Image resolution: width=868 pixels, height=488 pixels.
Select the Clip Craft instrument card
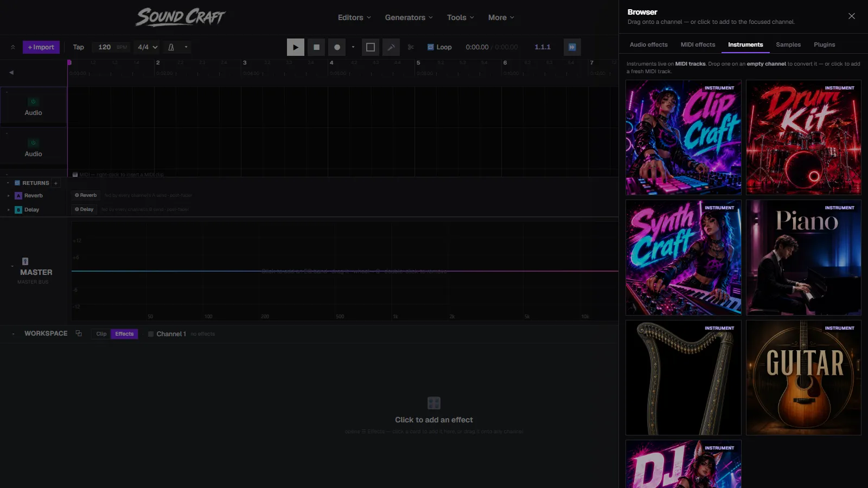click(683, 138)
